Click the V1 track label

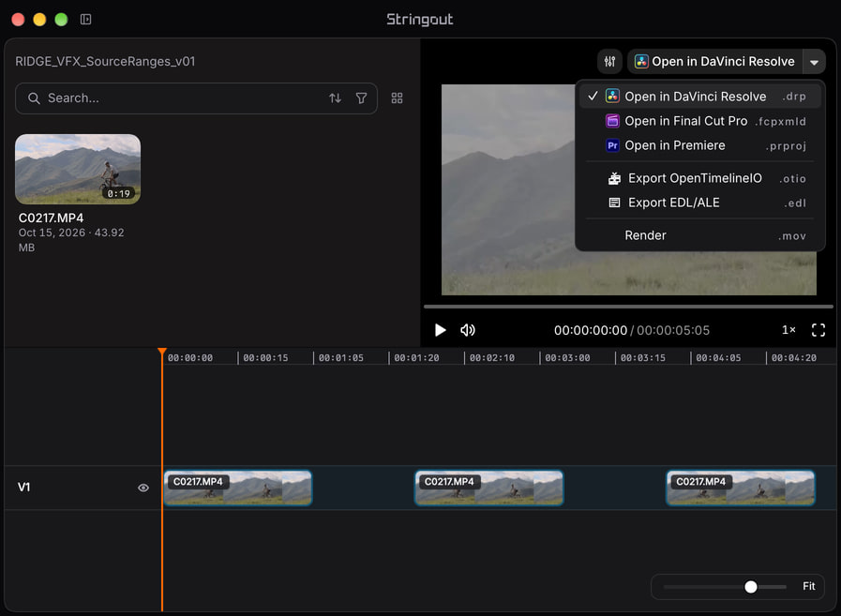pos(23,488)
